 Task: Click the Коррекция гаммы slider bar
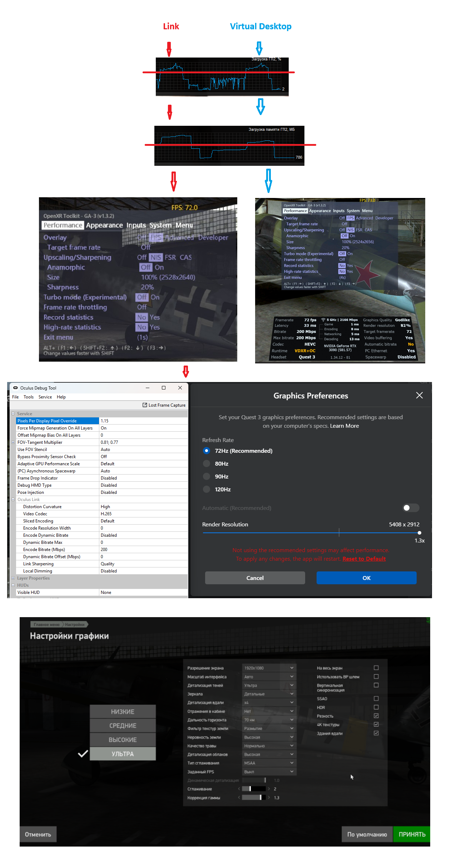click(254, 797)
